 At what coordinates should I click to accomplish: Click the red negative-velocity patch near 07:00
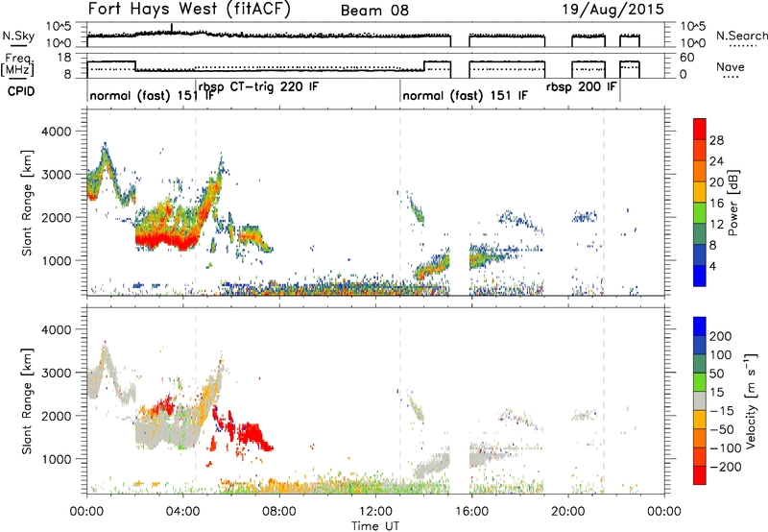pos(252,433)
